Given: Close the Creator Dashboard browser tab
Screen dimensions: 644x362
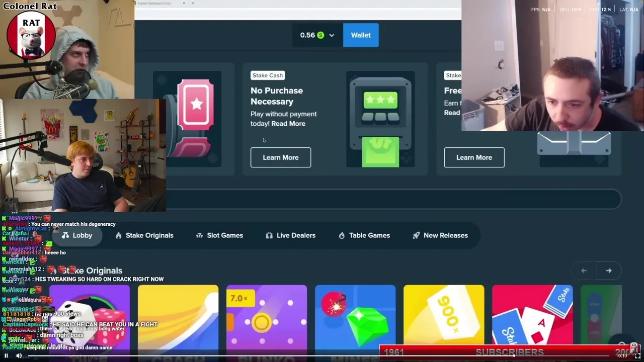Looking at the screenshot, I should click(x=184, y=3).
